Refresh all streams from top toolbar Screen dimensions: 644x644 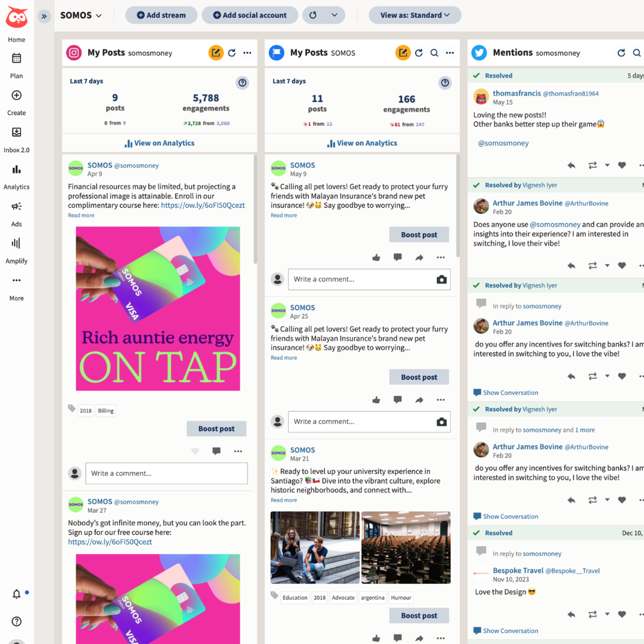(313, 15)
